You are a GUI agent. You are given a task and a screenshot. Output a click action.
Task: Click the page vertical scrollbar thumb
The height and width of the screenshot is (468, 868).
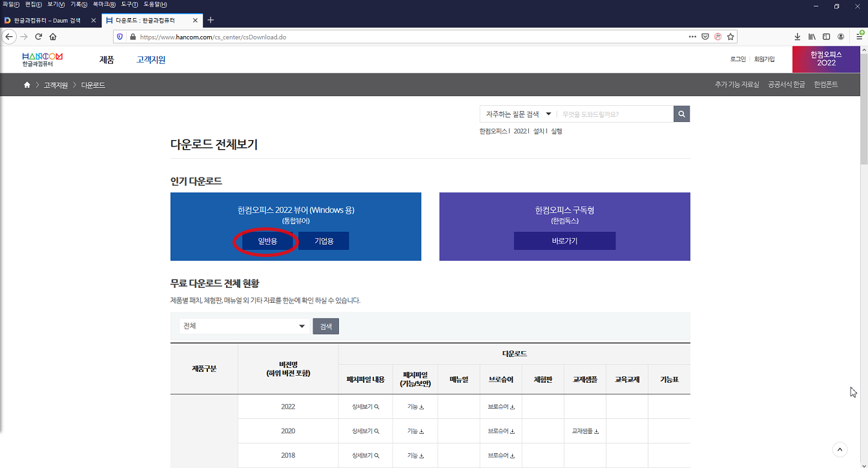point(864,110)
